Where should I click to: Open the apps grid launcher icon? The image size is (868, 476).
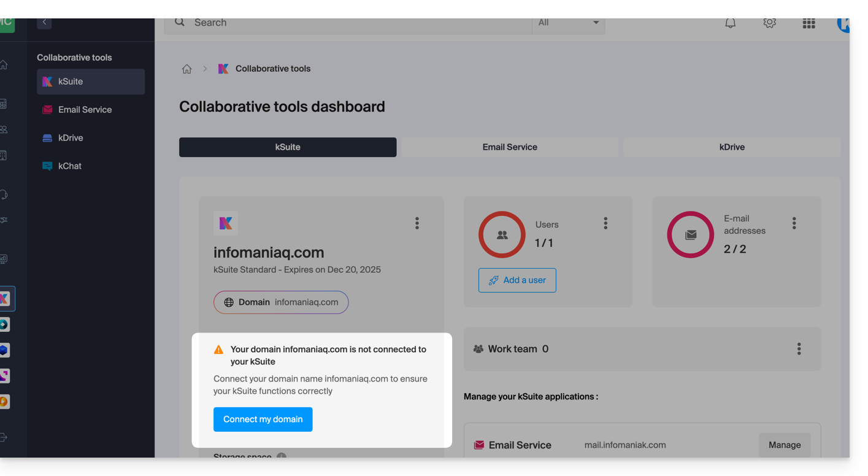coord(808,23)
